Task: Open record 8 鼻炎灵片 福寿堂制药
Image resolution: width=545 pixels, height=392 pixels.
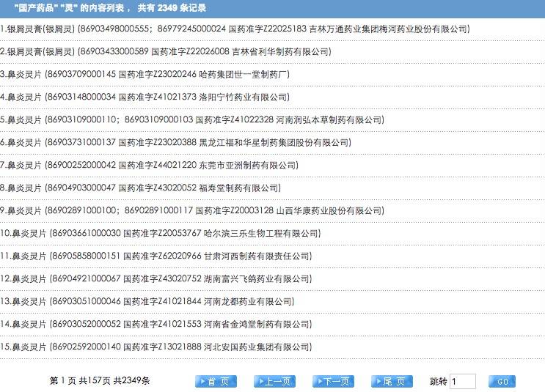Action: click(140, 188)
